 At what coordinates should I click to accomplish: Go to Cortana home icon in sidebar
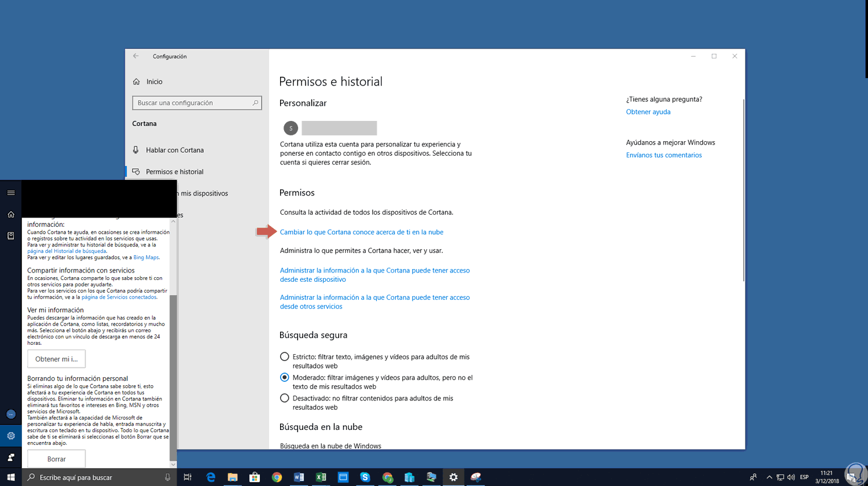[11, 214]
